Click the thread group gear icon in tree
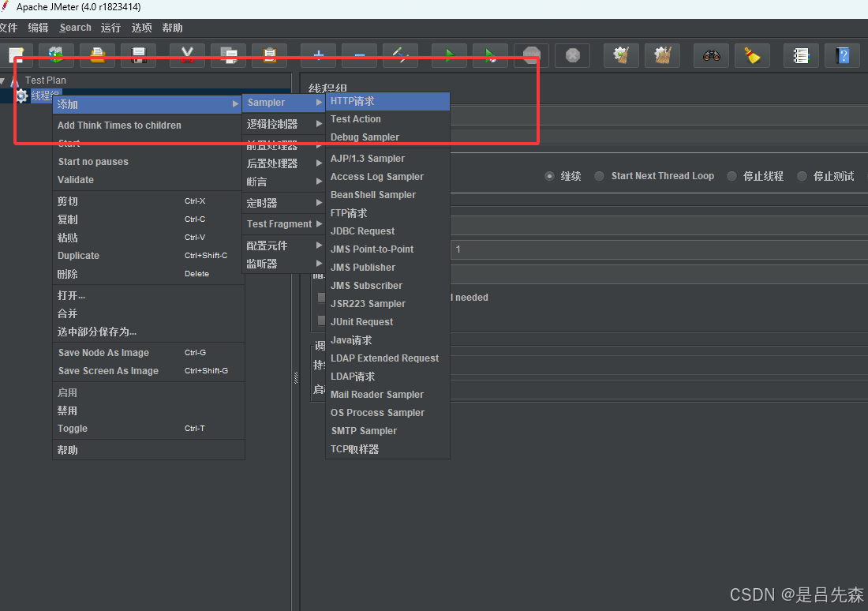The height and width of the screenshot is (611, 868). click(x=21, y=96)
